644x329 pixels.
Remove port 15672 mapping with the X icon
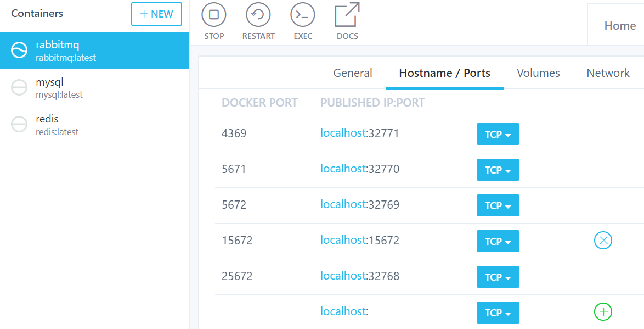pyautogui.click(x=603, y=241)
